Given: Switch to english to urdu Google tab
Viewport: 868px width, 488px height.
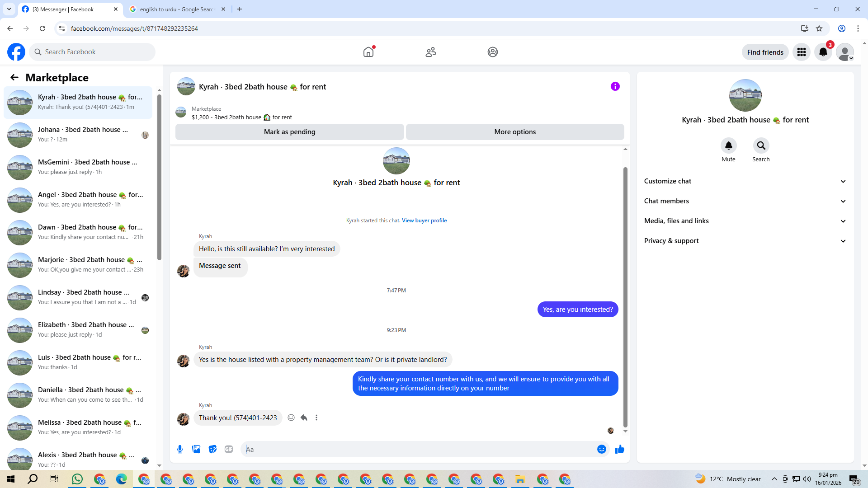Looking at the screenshot, I should coord(177,9).
